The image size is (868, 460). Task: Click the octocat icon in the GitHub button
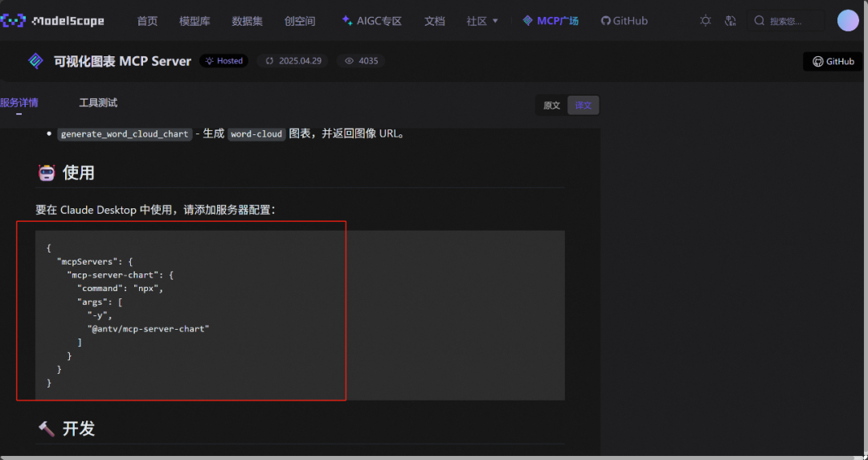coord(817,61)
